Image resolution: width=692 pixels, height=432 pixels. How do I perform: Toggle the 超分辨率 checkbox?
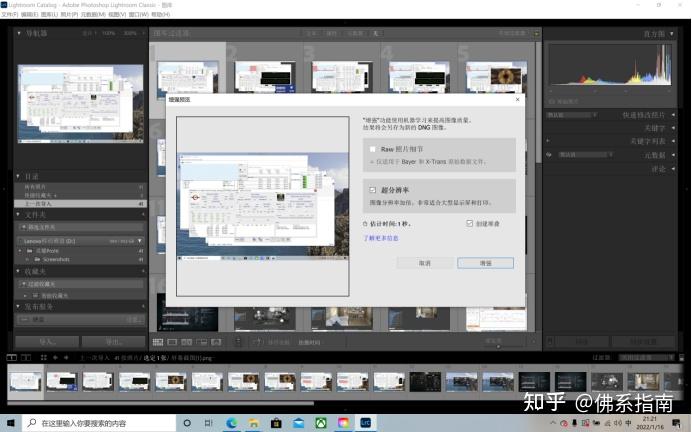(373, 189)
